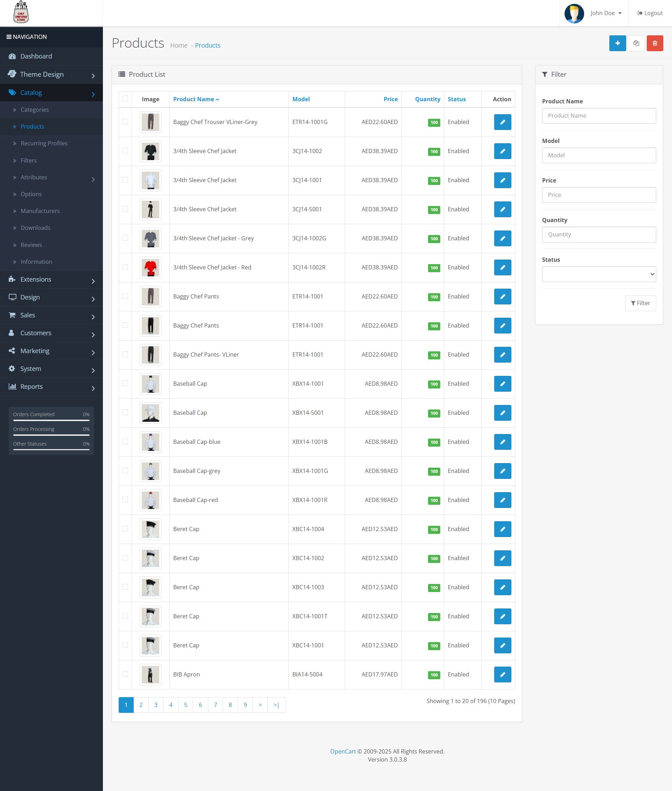The width and height of the screenshot is (672, 791).
Task: Edit the BIB Apron product pencil icon
Action: coord(502,674)
